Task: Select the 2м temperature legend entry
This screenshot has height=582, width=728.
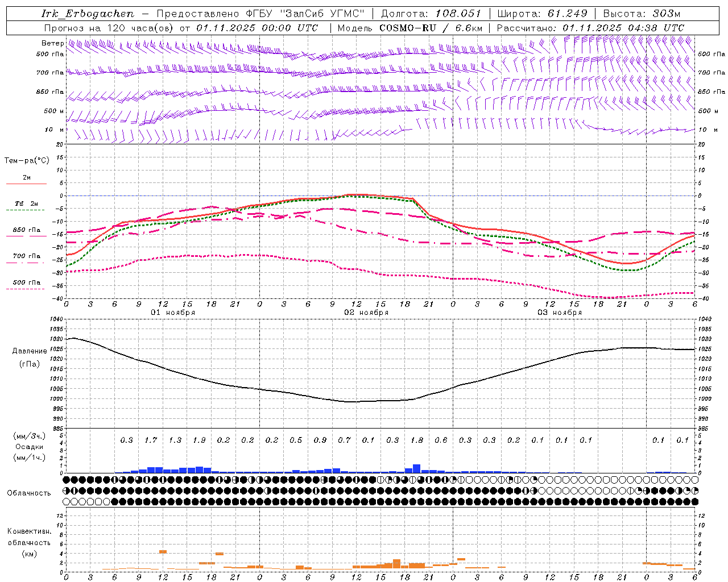Action: pos(27,178)
